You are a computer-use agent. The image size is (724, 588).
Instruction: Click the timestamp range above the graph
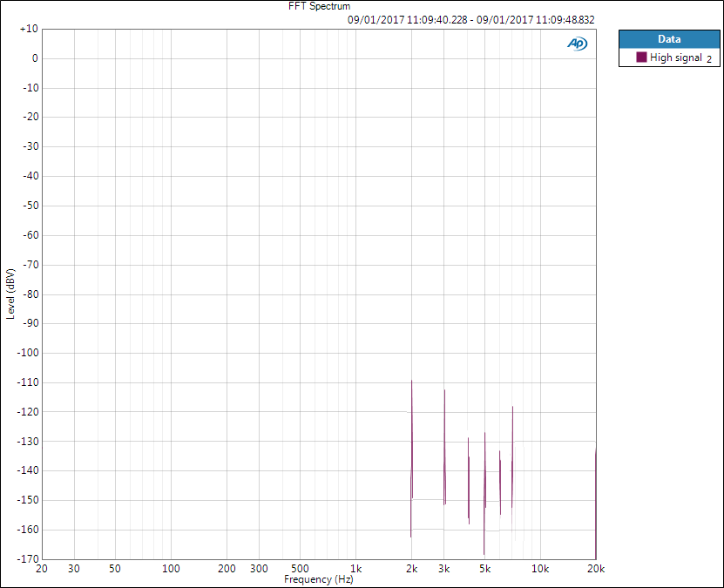tap(471, 20)
